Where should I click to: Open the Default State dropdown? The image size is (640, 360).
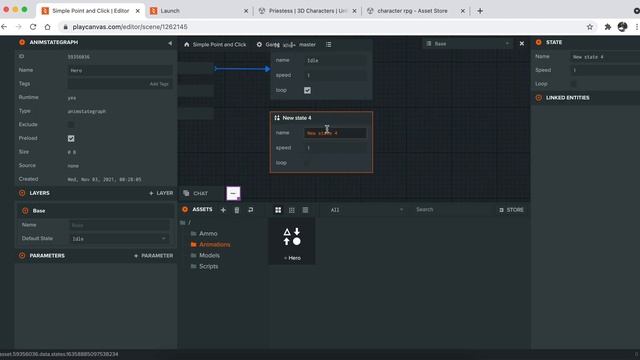[x=119, y=239]
